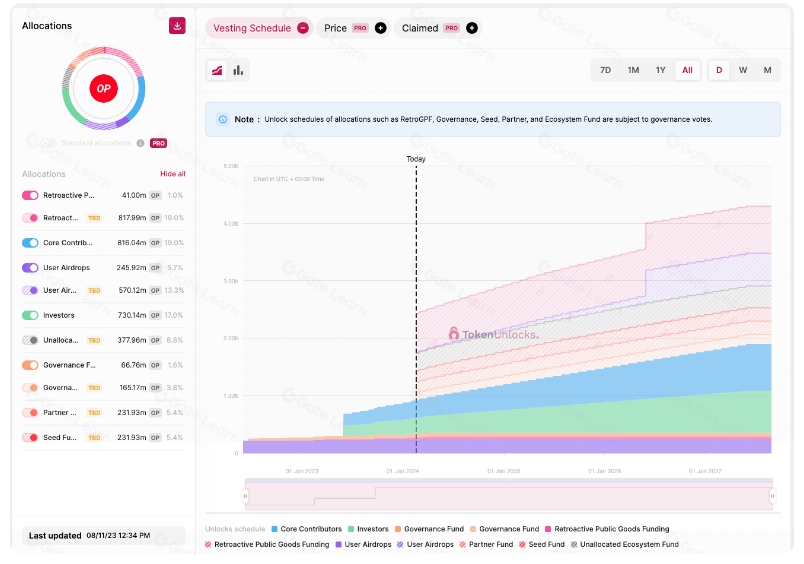
Task: Open the Price tab
Action: pyautogui.click(x=354, y=28)
